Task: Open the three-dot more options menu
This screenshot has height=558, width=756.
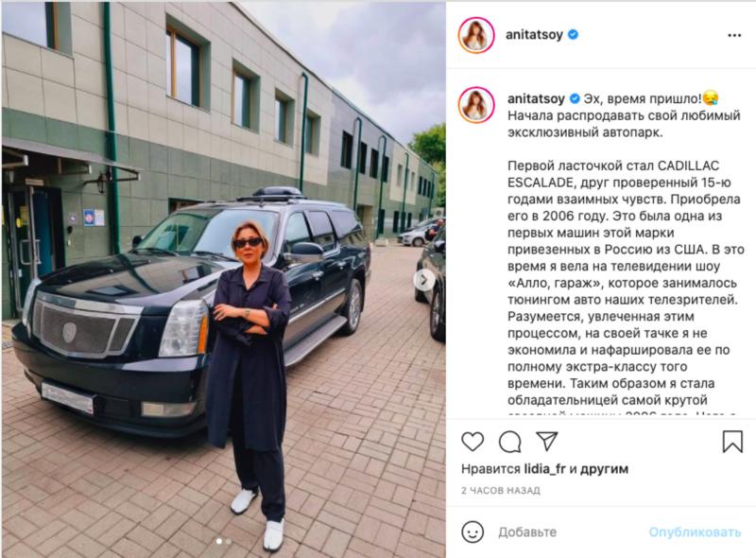Action: 734,35
